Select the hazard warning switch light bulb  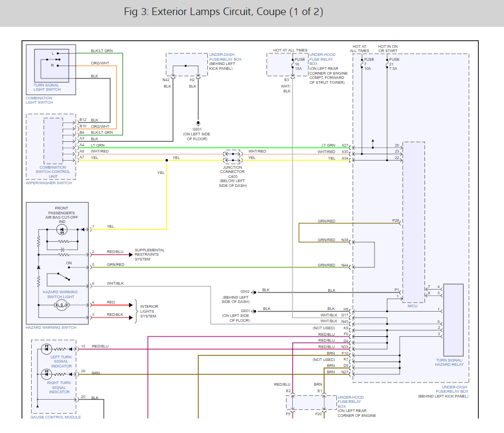coord(61,305)
